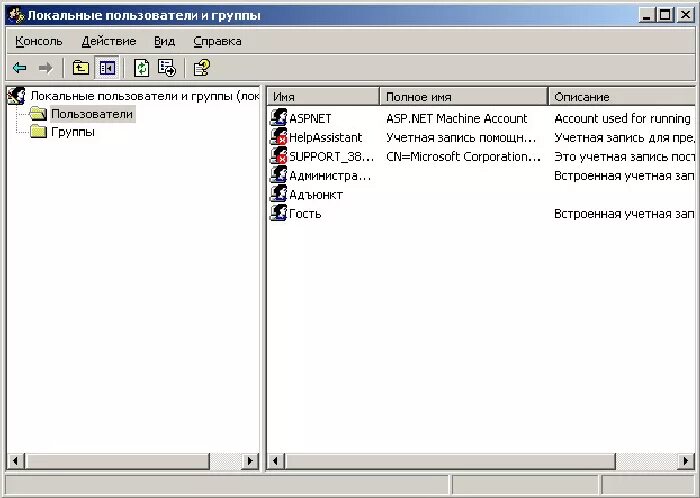Image resolution: width=700 pixels, height=498 pixels.
Task: Click the left arrow of list pane scrollbar
Action: click(275, 461)
